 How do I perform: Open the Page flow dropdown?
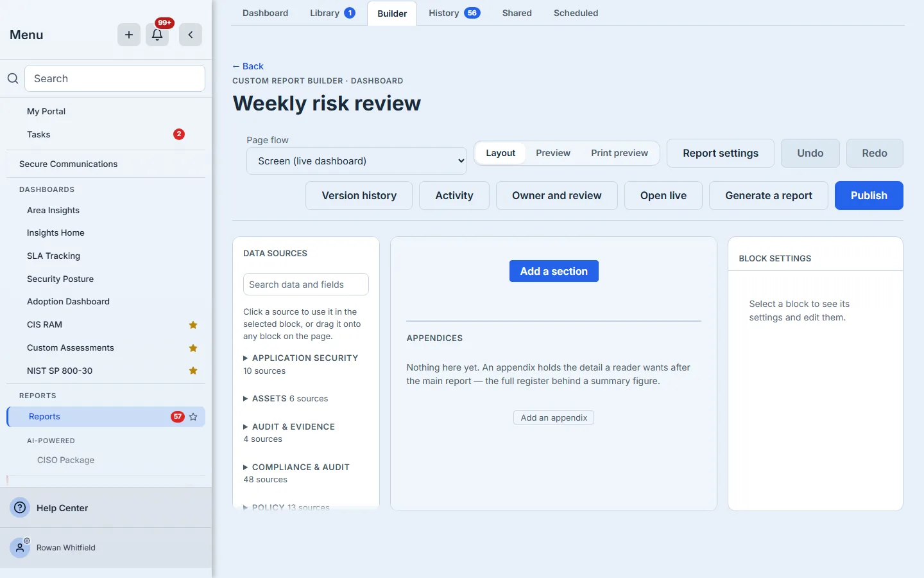click(357, 161)
